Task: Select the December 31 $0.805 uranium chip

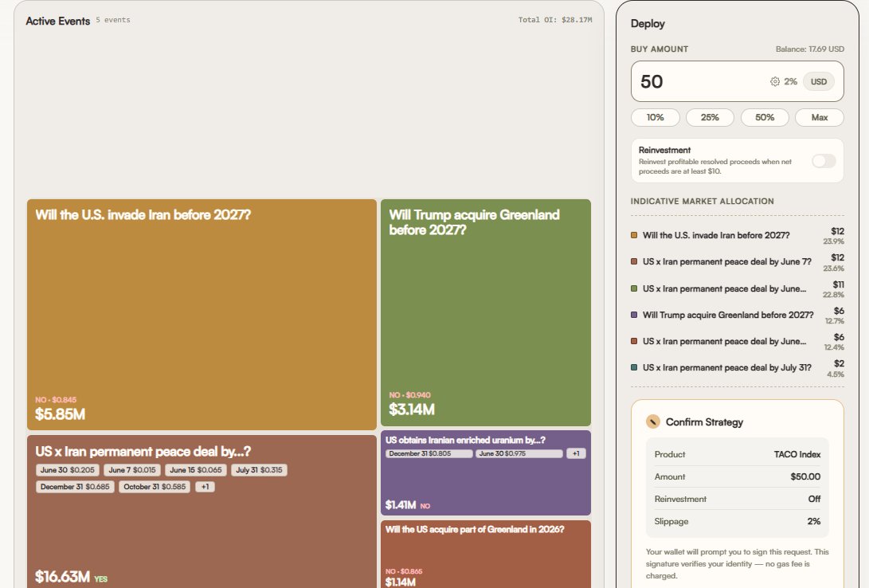Action: point(429,453)
